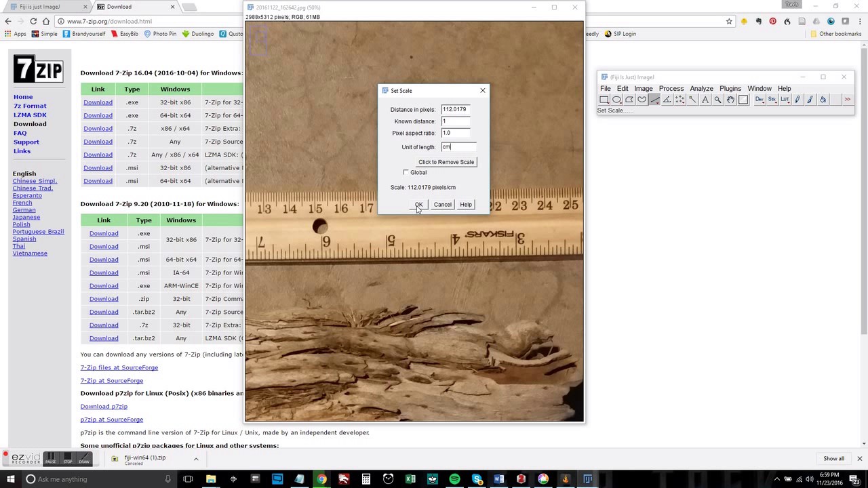Confirm Set Scale with OK
868x488 pixels.
click(x=419, y=205)
